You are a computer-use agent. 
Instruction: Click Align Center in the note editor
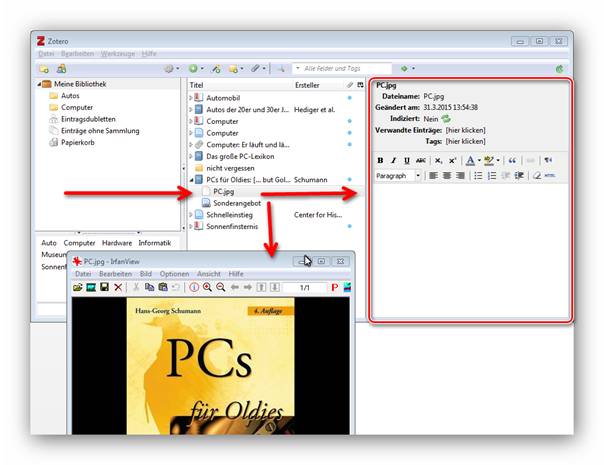[447, 176]
